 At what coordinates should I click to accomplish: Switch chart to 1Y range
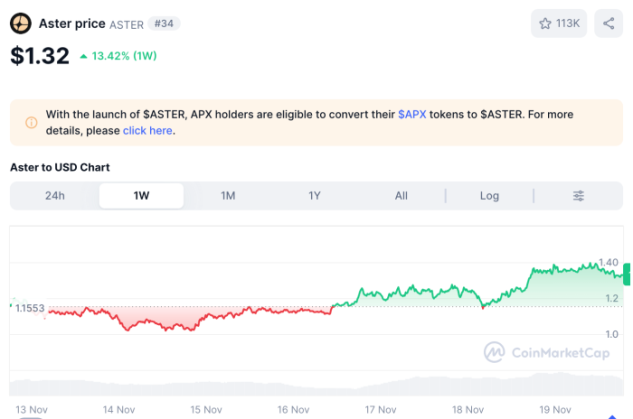pyautogui.click(x=314, y=196)
